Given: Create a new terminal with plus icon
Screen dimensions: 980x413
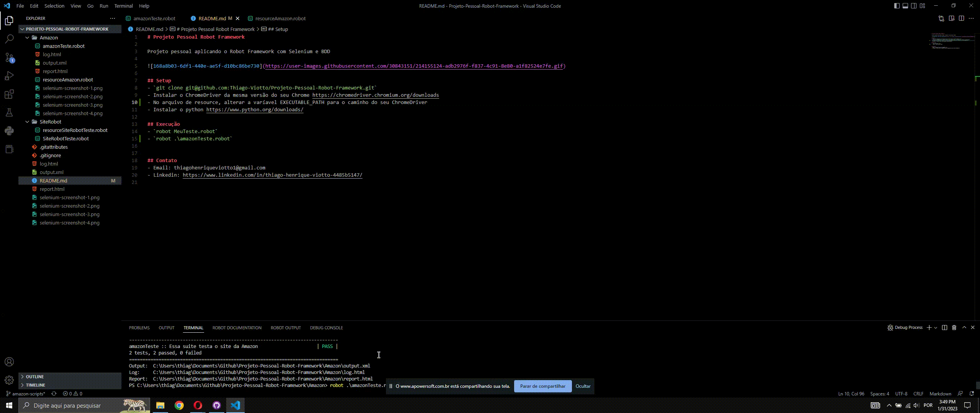Looking at the screenshot, I should point(930,327).
